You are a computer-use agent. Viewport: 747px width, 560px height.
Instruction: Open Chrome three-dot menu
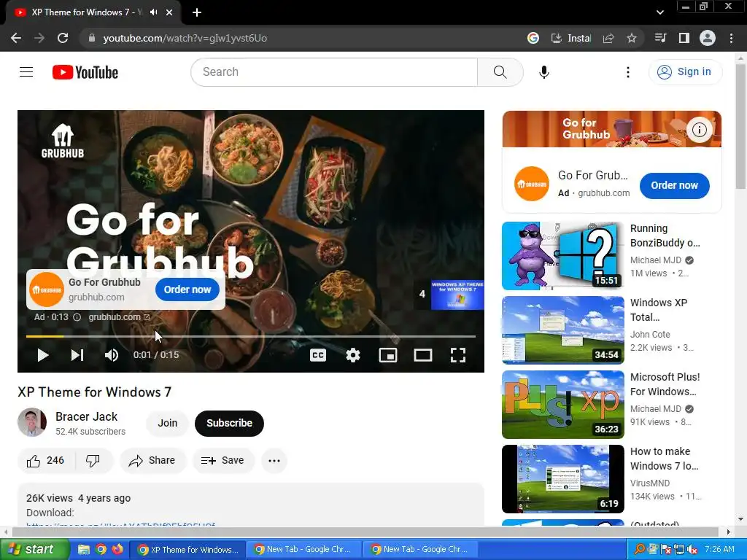(731, 38)
